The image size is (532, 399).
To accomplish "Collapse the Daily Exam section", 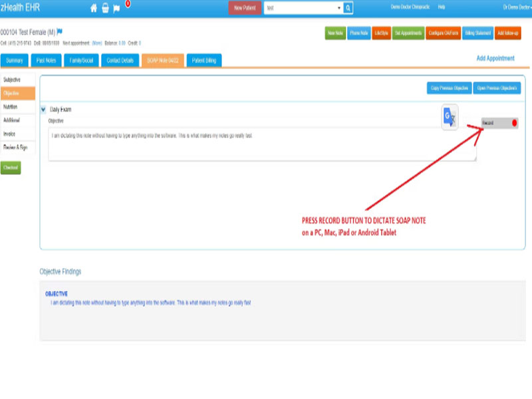I will click(43, 109).
